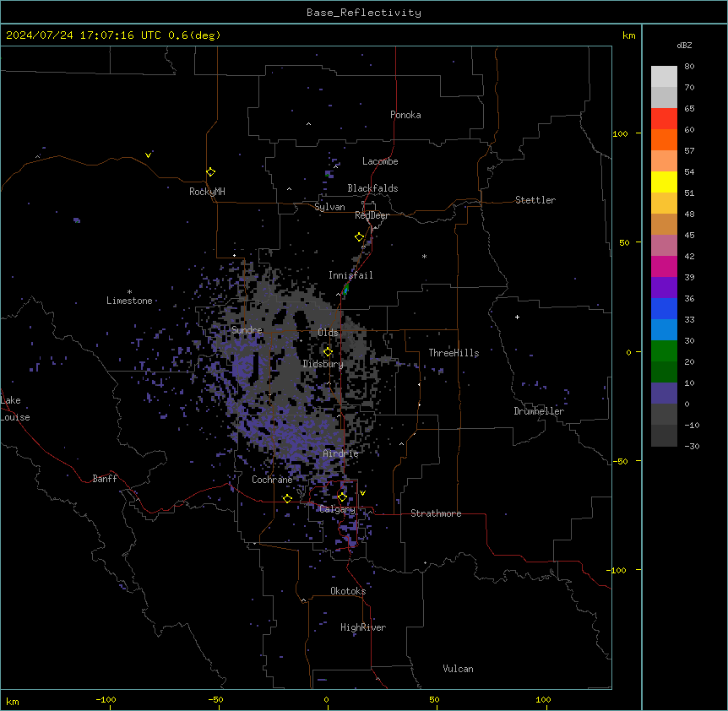Click the yellow diamond marker above Calgary label

342,497
